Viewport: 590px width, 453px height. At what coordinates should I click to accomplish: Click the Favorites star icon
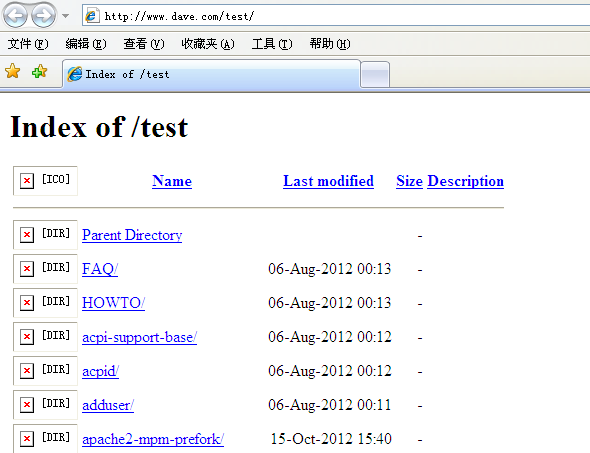point(13,71)
